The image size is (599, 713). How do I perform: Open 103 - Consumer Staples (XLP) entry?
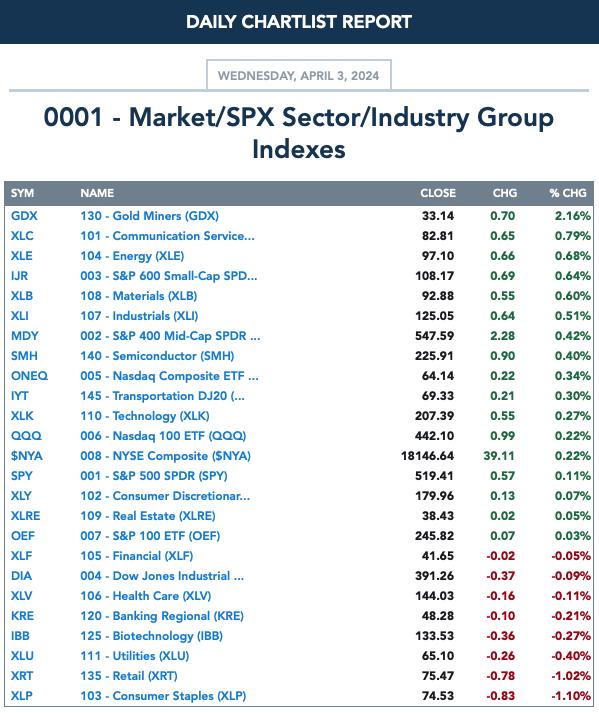[x=163, y=696]
